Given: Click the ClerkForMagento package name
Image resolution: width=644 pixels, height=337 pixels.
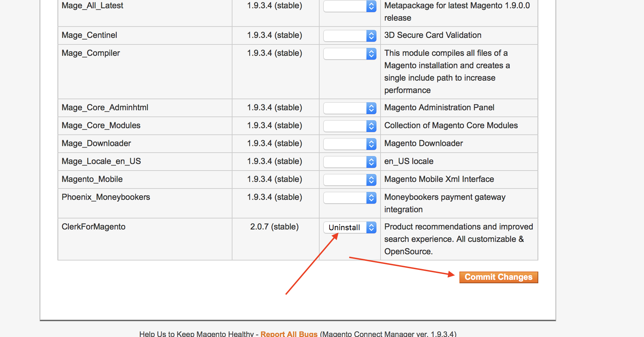Looking at the screenshot, I should pyautogui.click(x=93, y=227).
